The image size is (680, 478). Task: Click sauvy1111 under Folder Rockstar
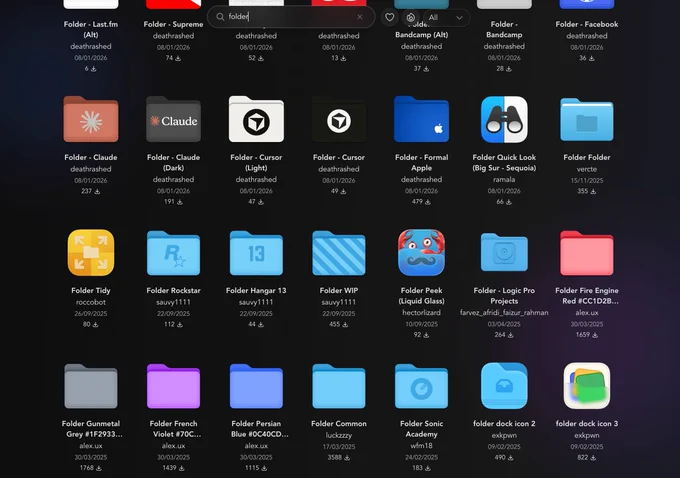click(173, 302)
